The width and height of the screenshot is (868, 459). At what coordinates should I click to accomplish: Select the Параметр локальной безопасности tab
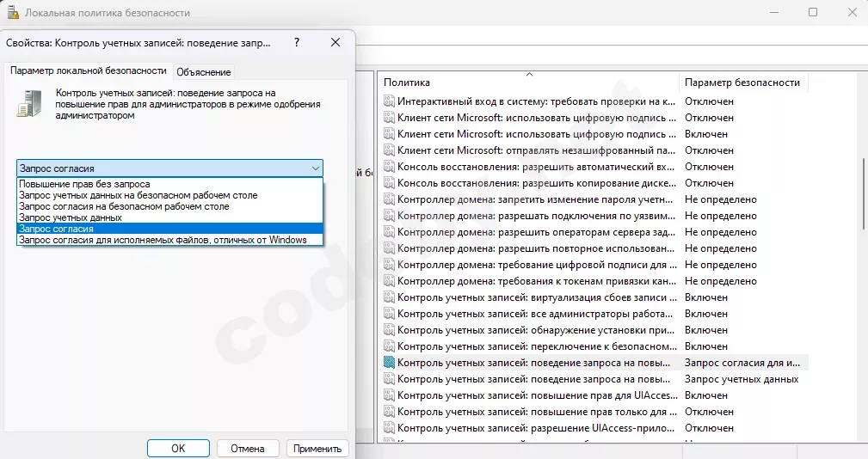(88, 70)
